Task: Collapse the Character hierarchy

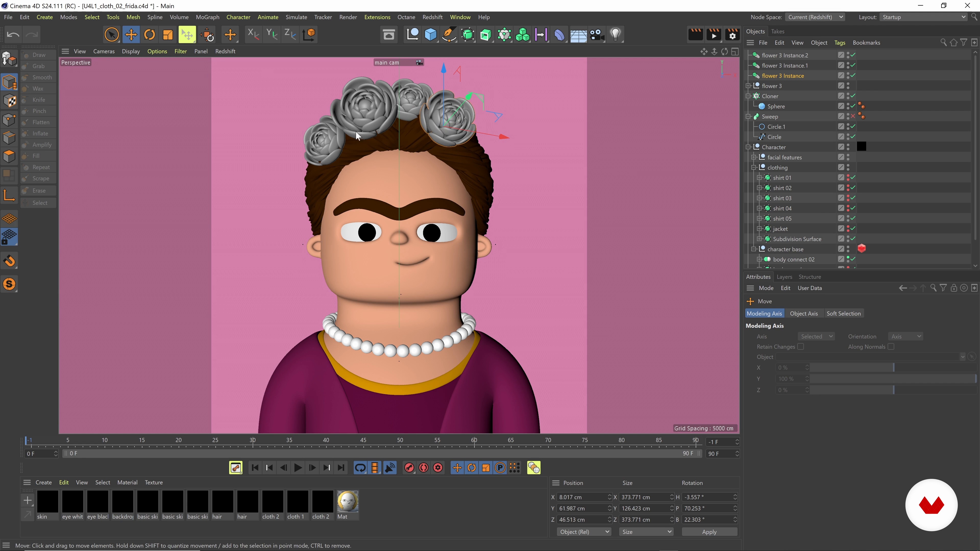Action: (748, 147)
